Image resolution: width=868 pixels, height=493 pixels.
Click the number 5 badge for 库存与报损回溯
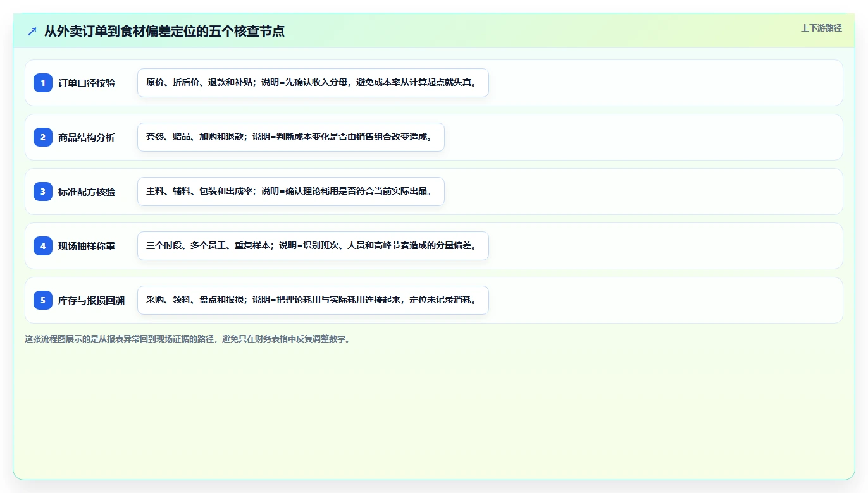click(x=43, y=300)
